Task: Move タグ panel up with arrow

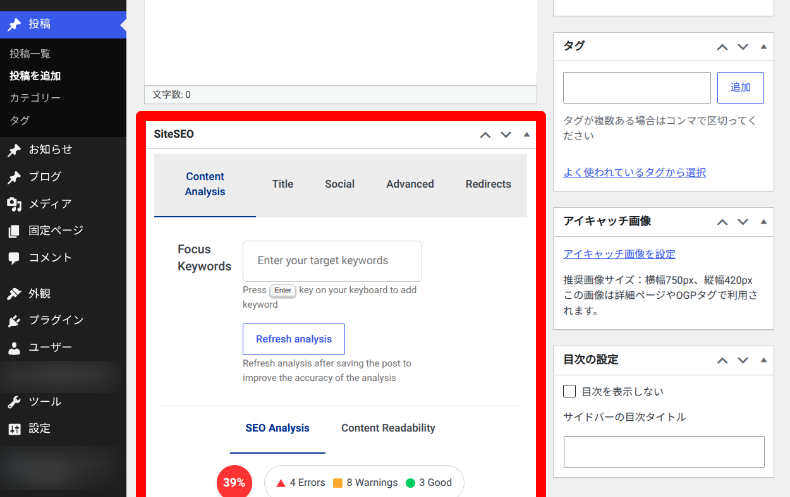Action: point(722,47)
